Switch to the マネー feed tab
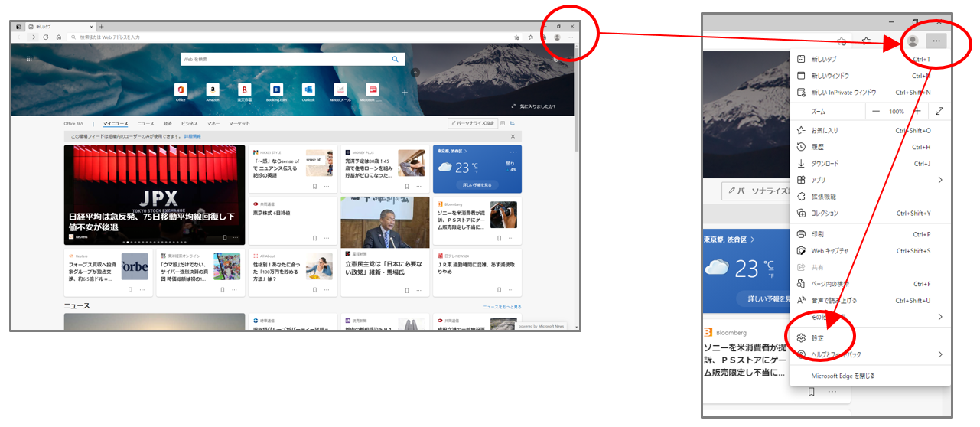 click(213, 123)
